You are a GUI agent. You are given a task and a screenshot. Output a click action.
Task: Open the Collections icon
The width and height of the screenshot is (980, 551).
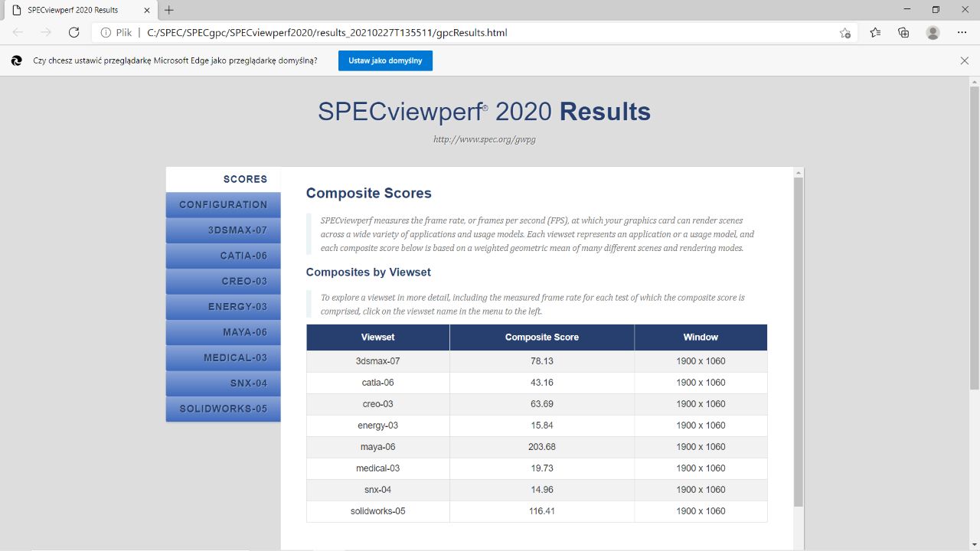click(x=903, y=32)
